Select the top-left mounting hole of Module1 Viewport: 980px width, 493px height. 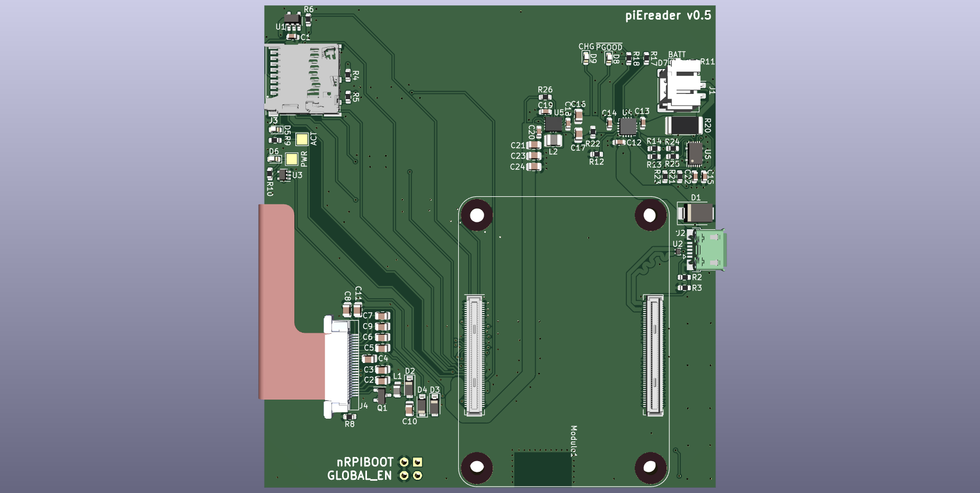[x=477, y=215]
